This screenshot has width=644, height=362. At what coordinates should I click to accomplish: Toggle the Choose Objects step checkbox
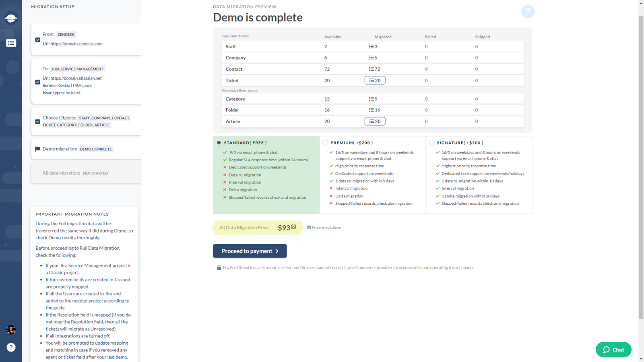pyautogui.click(x=37, y=121)
